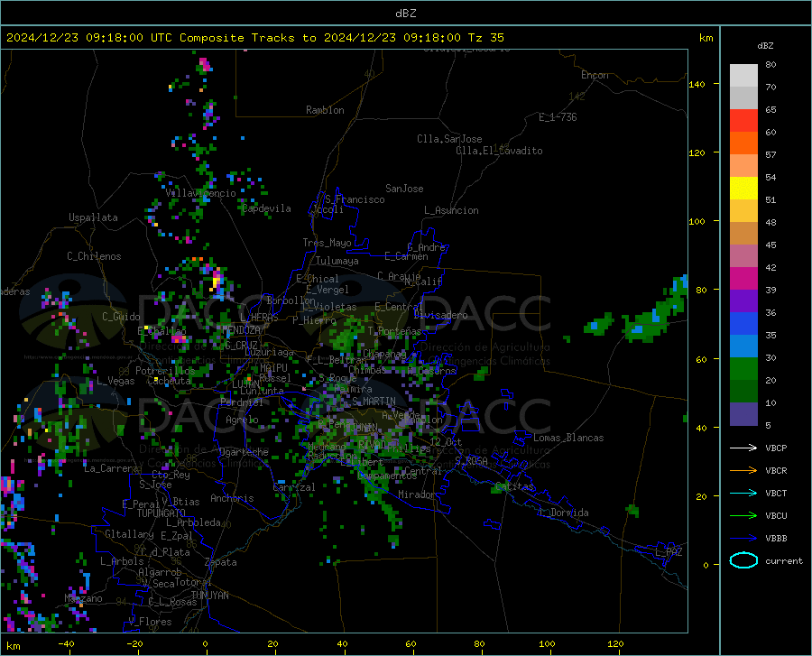
Task: Click the orange VBCR arrow icon
Action: 743,471
